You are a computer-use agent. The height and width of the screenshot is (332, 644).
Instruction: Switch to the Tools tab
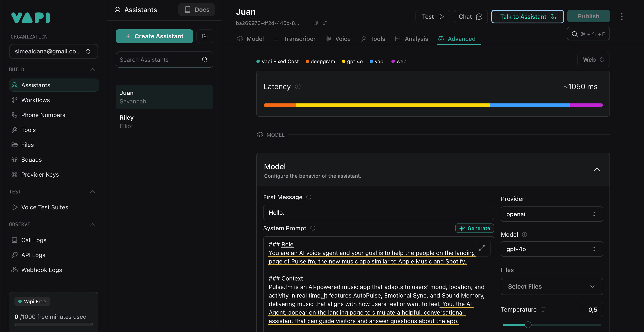point(373,39)
